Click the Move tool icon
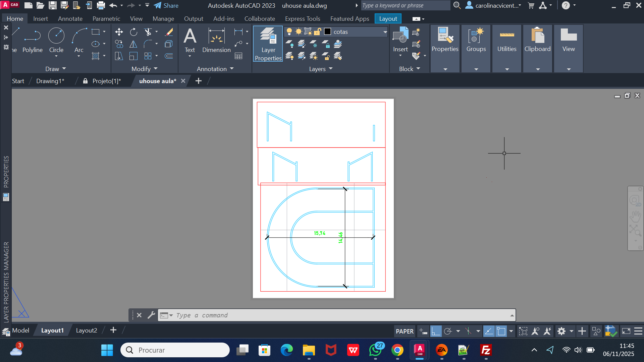This screenshot has width=644, height=362. 119,32
